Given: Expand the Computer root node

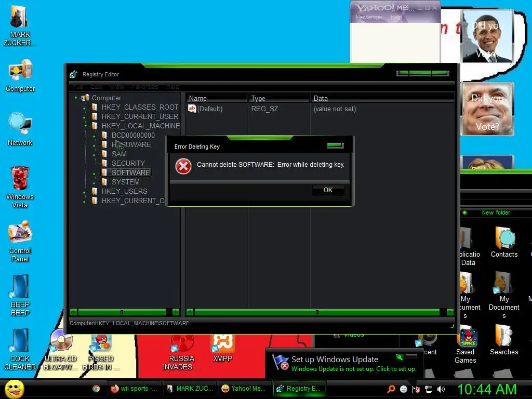Looking at the screenshot, I should click(x=76, y=98).
